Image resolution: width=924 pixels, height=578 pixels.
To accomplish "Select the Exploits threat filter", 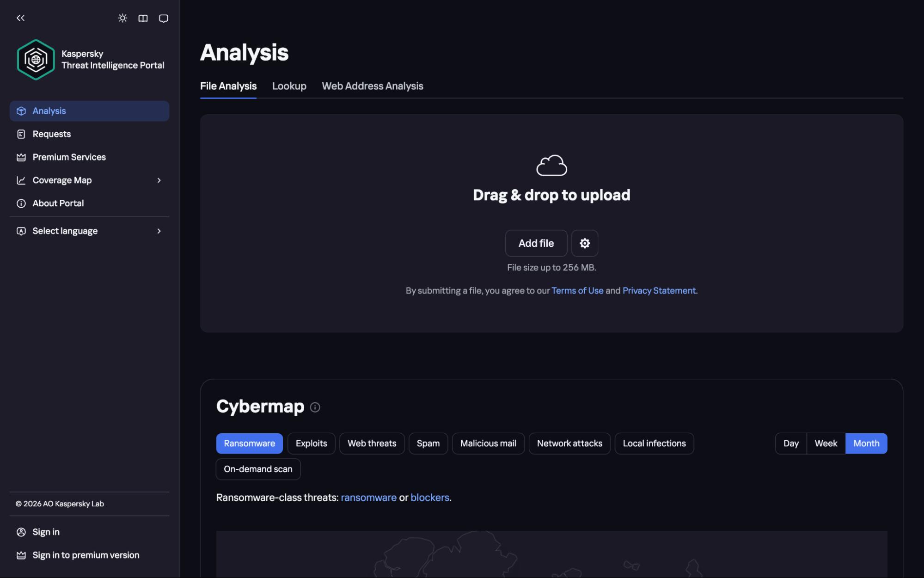I will click(x=311, y=443).
